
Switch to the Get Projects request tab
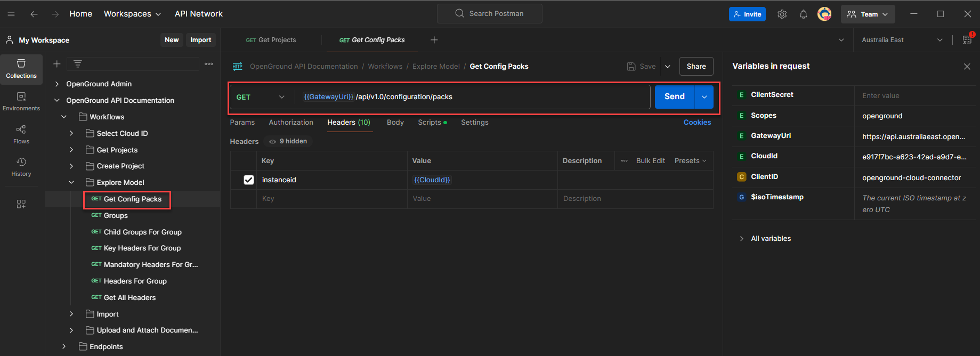271,40
